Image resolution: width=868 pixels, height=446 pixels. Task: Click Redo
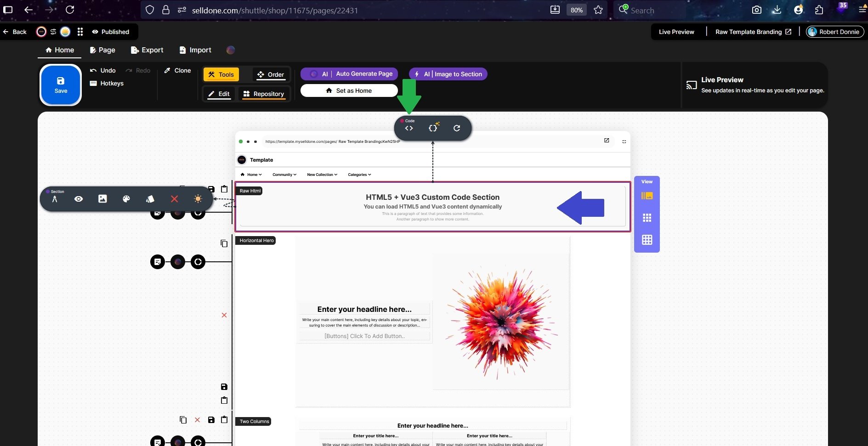coord(138,70)
